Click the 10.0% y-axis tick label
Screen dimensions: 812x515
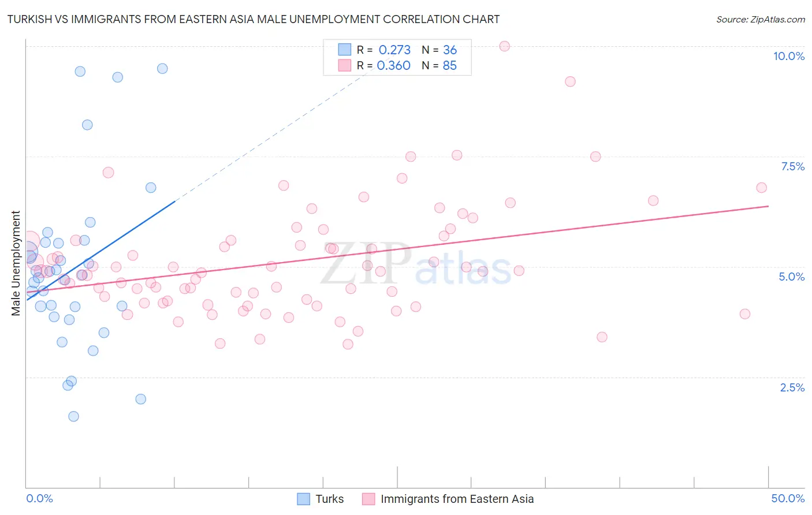(x=789, y=56)
